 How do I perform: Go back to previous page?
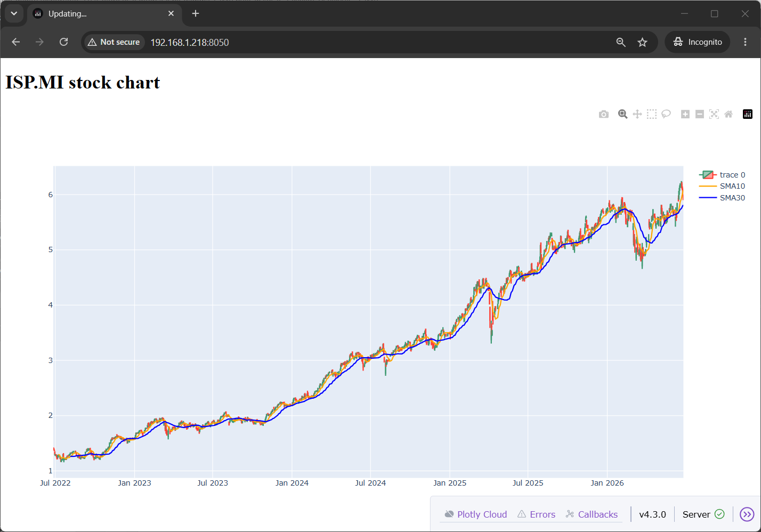click(16, 42)
